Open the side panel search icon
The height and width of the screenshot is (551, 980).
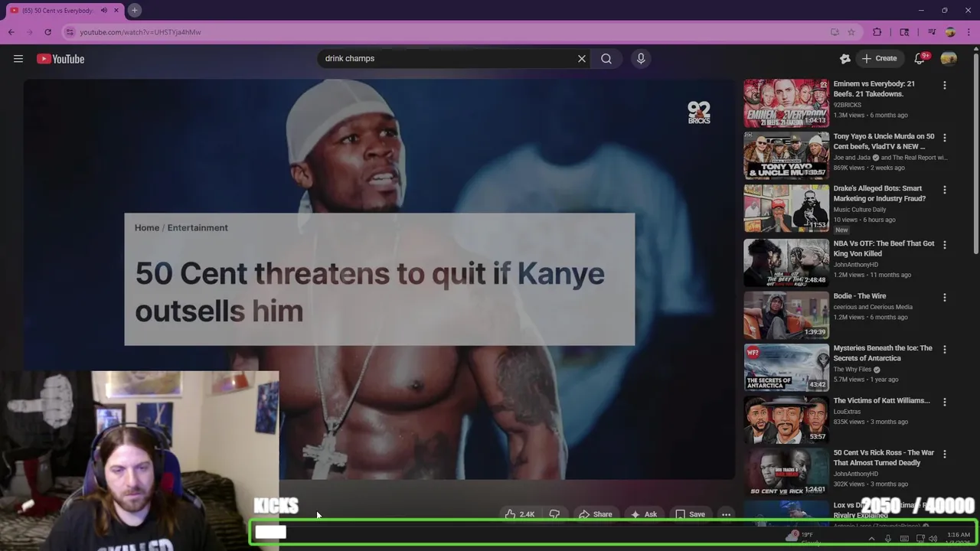coord(904,32)
